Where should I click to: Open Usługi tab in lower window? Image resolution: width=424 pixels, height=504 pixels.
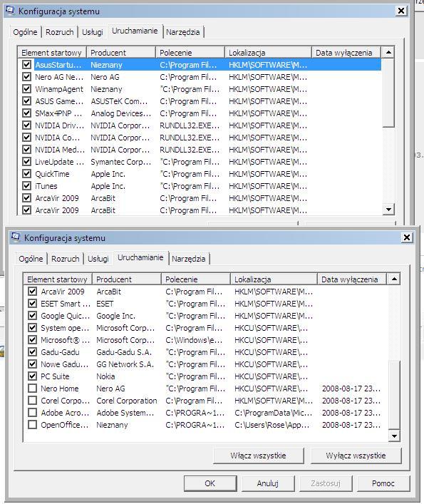coord(98,259)
